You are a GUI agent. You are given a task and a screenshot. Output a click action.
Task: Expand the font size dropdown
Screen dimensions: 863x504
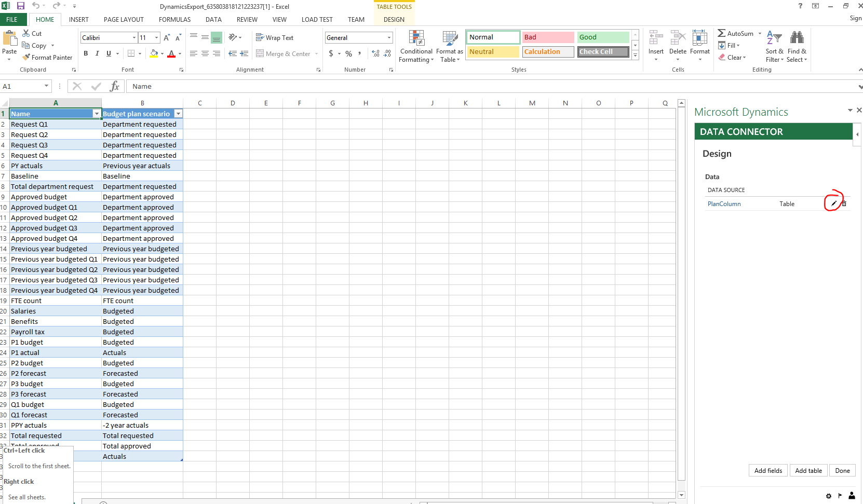(156, 37)
